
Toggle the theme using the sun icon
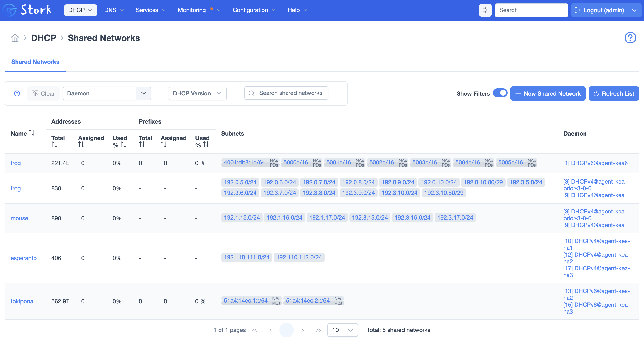tap(485, 10)
